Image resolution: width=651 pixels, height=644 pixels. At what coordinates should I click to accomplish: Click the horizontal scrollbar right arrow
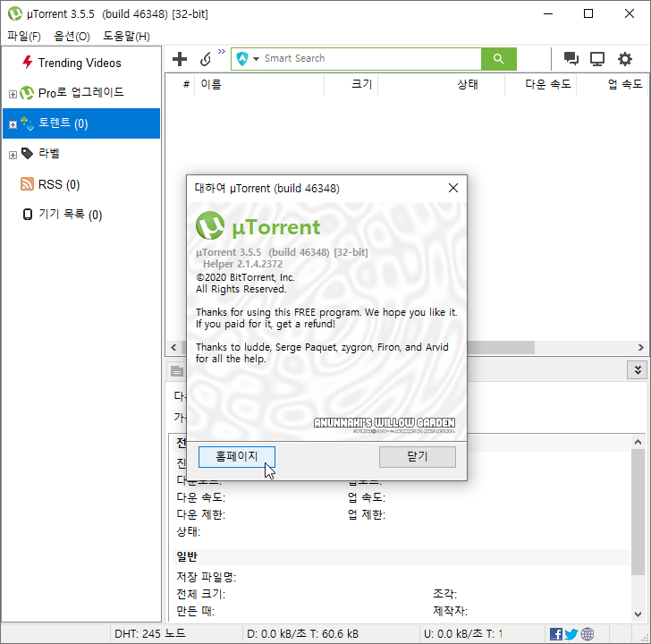(x=640, y=348)
